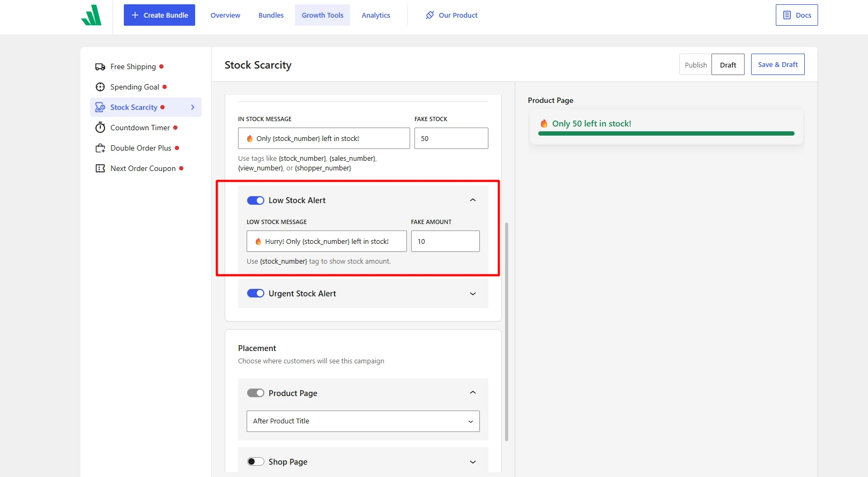Switch to the Bundles tab

(x=271, y=15)
